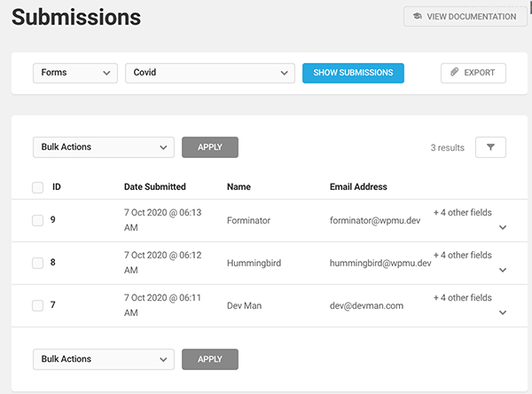Toggle the select-all checkbox in header
Viewport: 532px width, 394px height.
[37, 187]
